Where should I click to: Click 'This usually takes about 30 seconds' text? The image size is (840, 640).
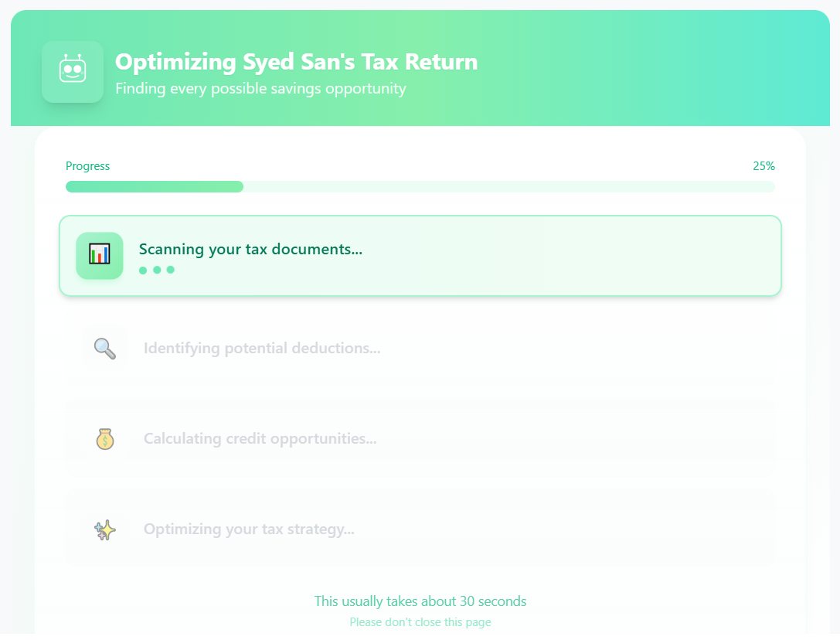click(x=420, y=601)
